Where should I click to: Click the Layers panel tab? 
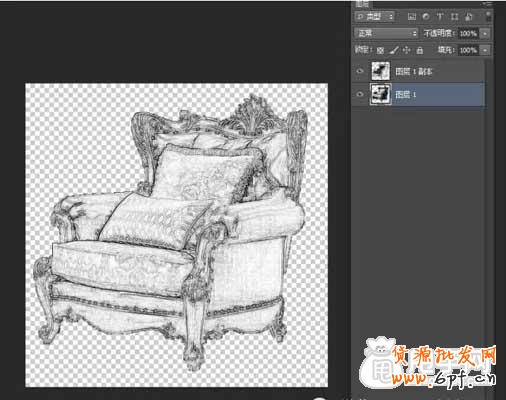(x=363, y=4)
